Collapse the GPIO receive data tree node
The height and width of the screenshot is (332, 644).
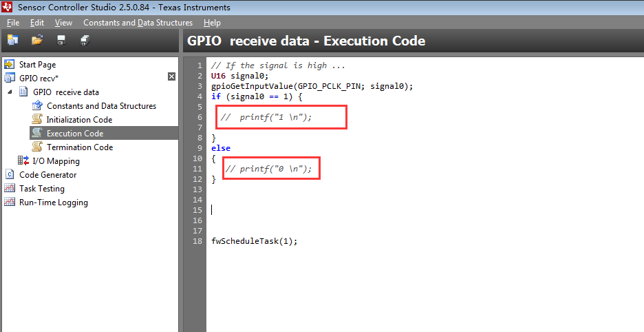pyautogui.click(x=10, y=92)
